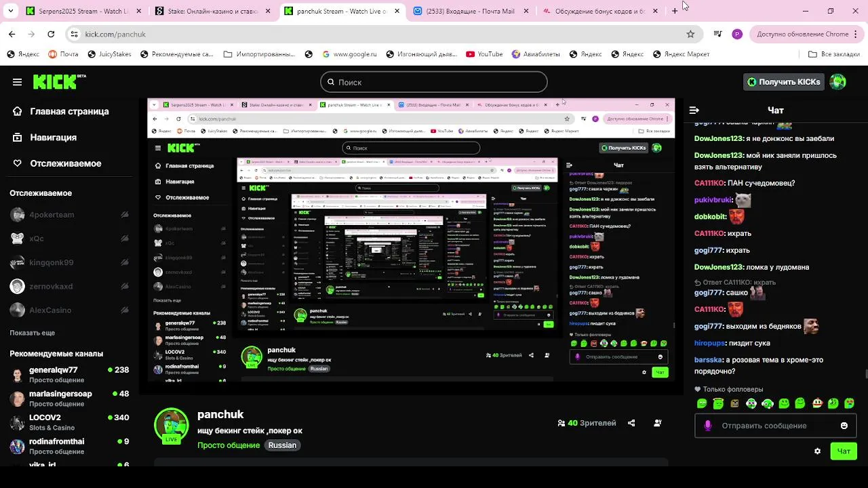Open www.google.ru bookmark
The height and width of the screenshot is (488, 868).
(349, 54)
